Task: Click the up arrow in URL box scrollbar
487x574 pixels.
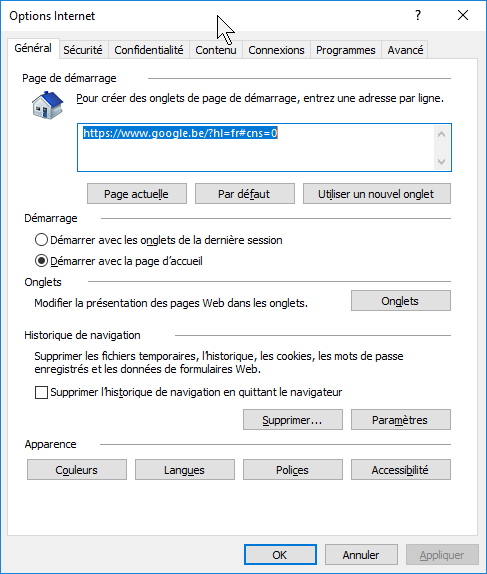Action: click(x=442, y=135)
